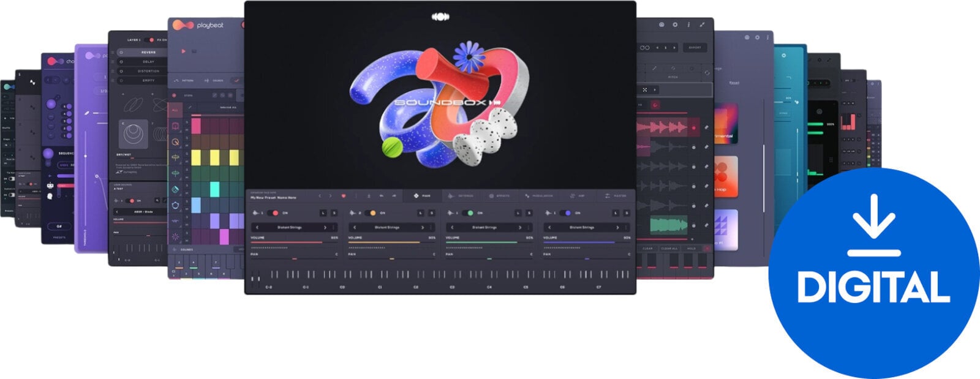Click the link loop icon beside Export
This screenshot has height=379, width=980.
pyautogui.click(x=645, y=48)
